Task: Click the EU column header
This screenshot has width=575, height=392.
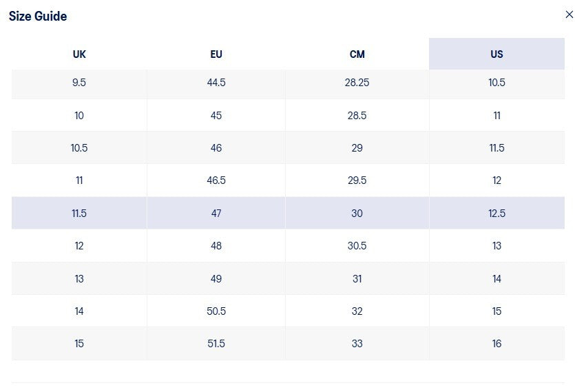Action: tap(216, 54)
